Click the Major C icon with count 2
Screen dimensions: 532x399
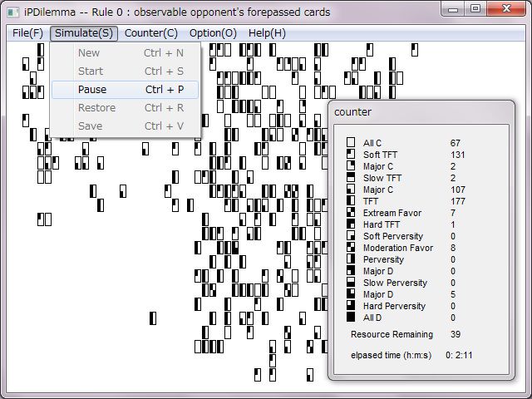click(351, 165)
